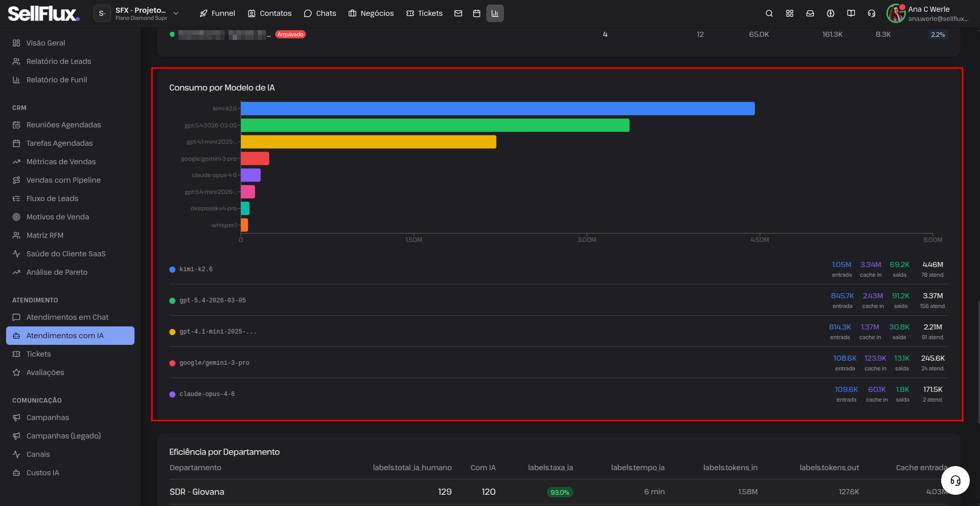The width and height of the screenshot is (980, 506).
Task: Click the bar chart reports icon
Action: point(495,13)
